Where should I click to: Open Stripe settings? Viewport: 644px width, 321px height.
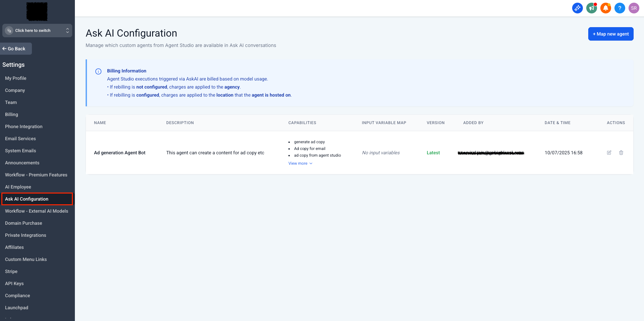pos(11,271)
